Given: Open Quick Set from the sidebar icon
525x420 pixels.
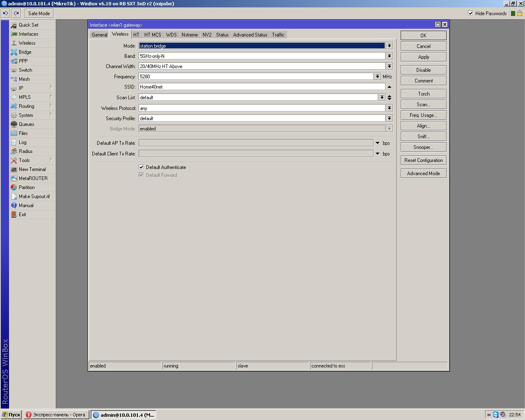Looking at the screenshot, I should (x=14, y=25).
